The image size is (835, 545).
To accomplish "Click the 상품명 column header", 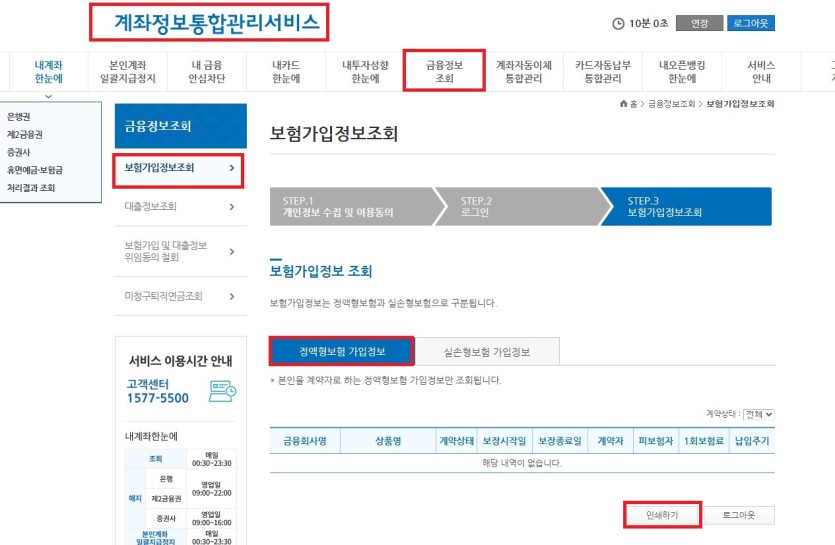I will [x=388, y=441].
